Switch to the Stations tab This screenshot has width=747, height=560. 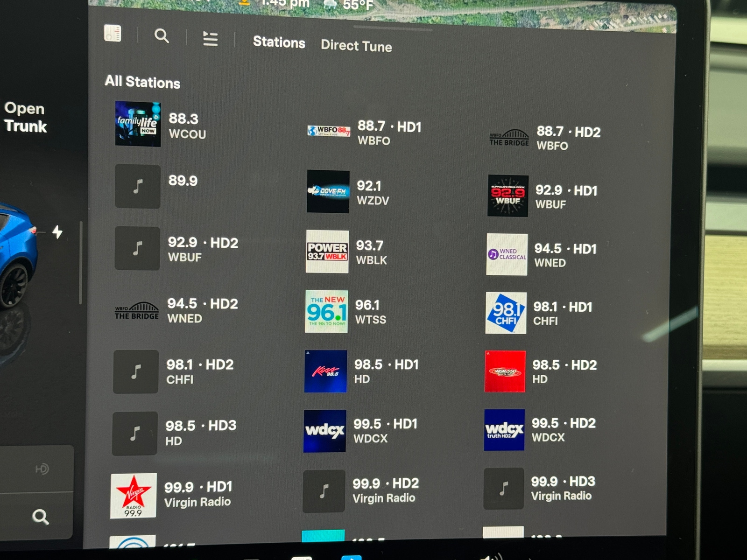tap(279, 42)
